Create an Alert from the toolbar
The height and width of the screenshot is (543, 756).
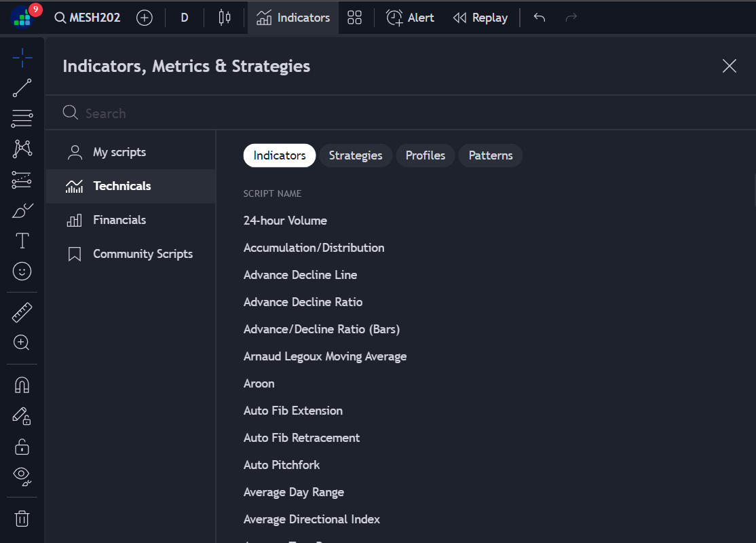click(411, 18)
